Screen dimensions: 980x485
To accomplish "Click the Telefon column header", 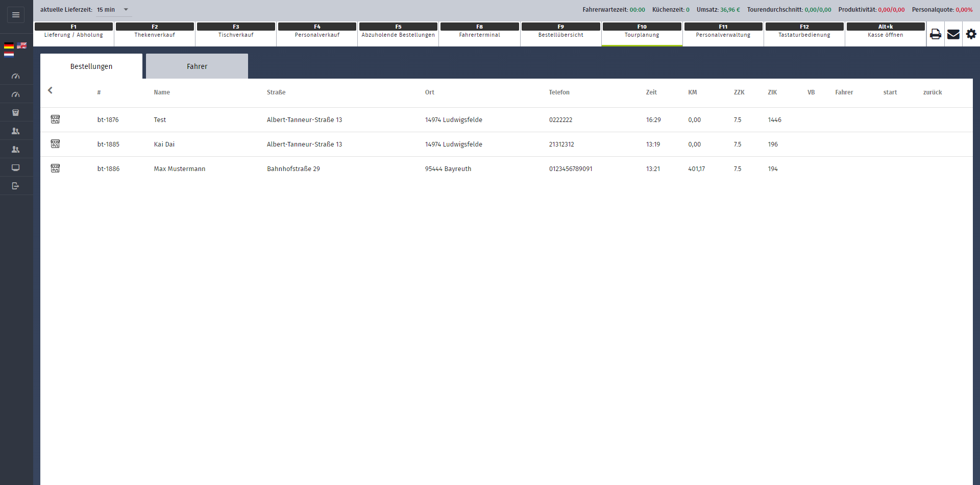I will tap(559, 92).
